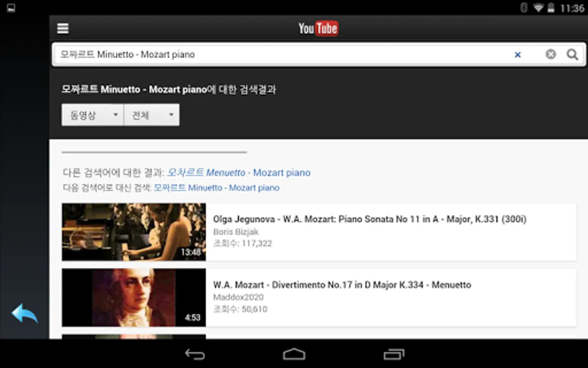Viewport: 588px width, 368px height.
Task: Search instead for Minuetto - Mozart piano link
Action: click(x=217, y=188)
